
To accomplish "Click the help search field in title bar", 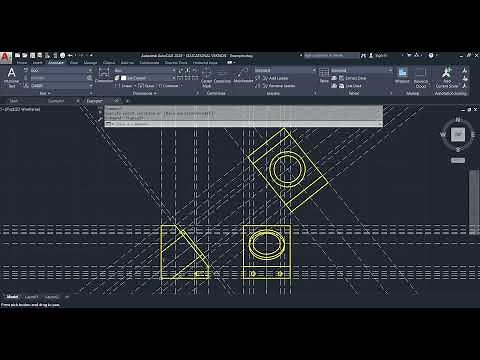I will click(331, 55).
